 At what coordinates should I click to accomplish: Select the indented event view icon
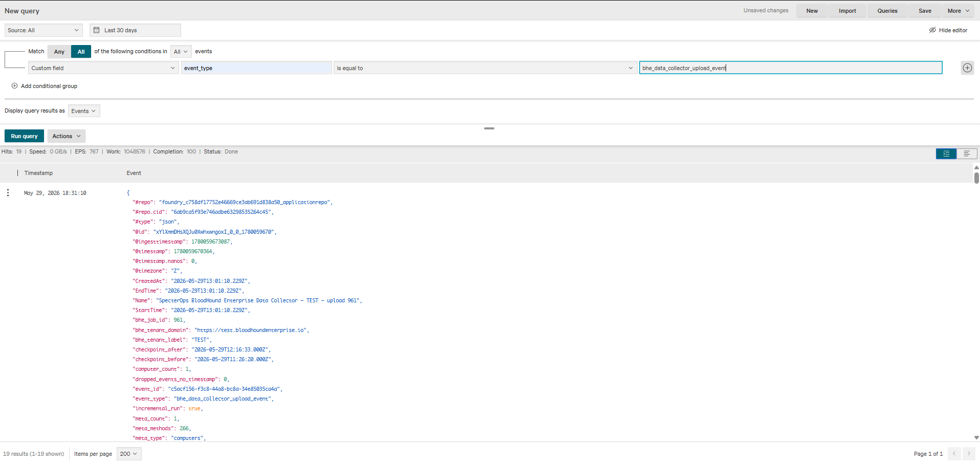(x=946, y=153)
